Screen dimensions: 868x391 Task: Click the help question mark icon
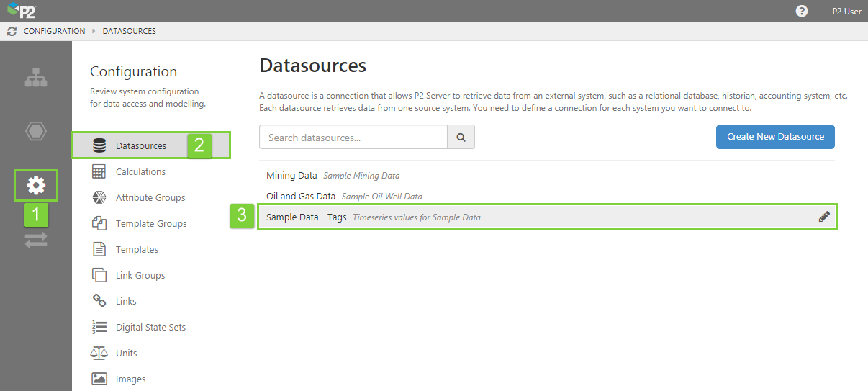click(x=801, y=11)
